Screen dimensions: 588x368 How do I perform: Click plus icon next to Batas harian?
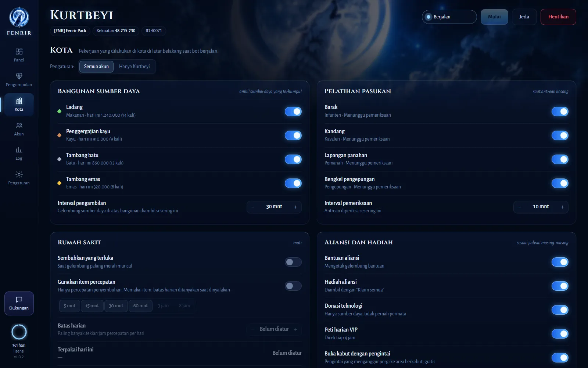pyautogui.click(x=295, y=329)
